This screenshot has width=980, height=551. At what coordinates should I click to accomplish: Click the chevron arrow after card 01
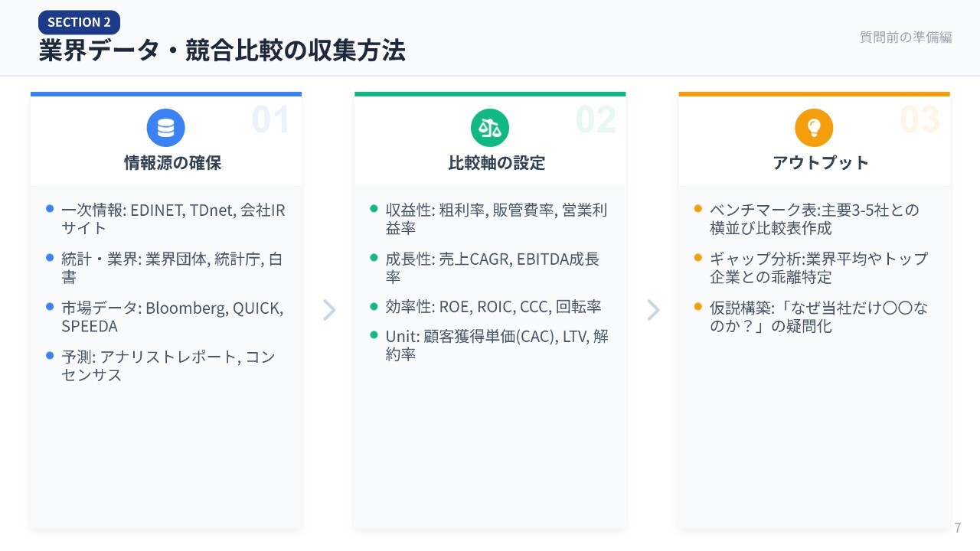pyautogui.click(x=329, y=310)
